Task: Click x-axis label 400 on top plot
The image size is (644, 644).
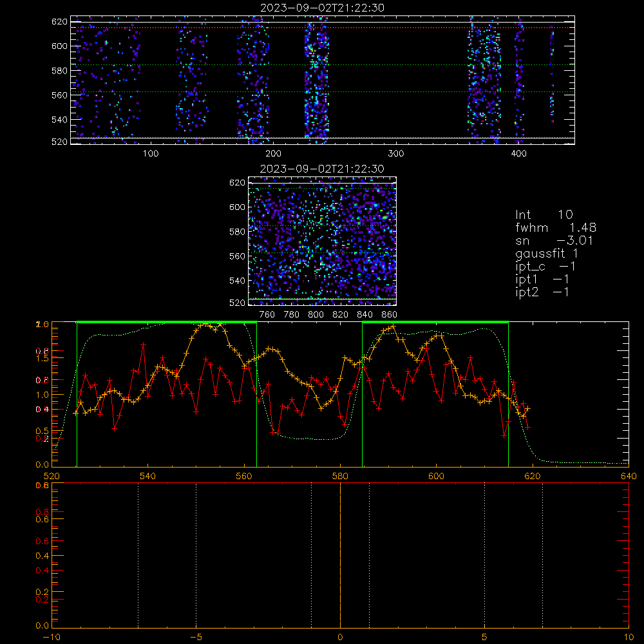Action: pos(518,154)
